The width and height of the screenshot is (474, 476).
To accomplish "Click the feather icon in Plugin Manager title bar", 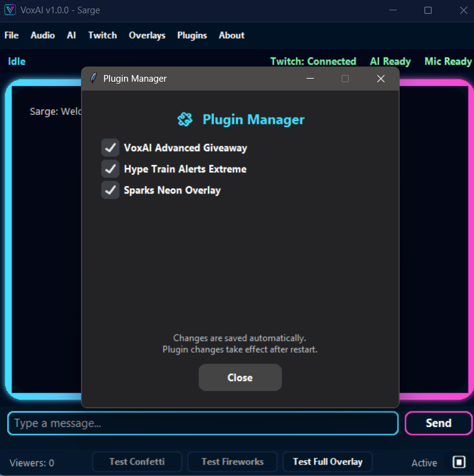I will tap(94, 78).
